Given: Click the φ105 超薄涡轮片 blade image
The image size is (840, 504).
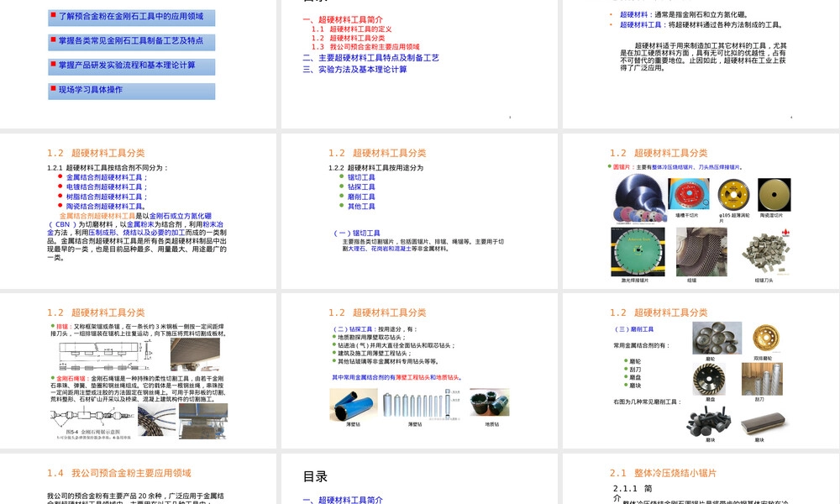Looking at the screenshot, I should click(733, 195).
